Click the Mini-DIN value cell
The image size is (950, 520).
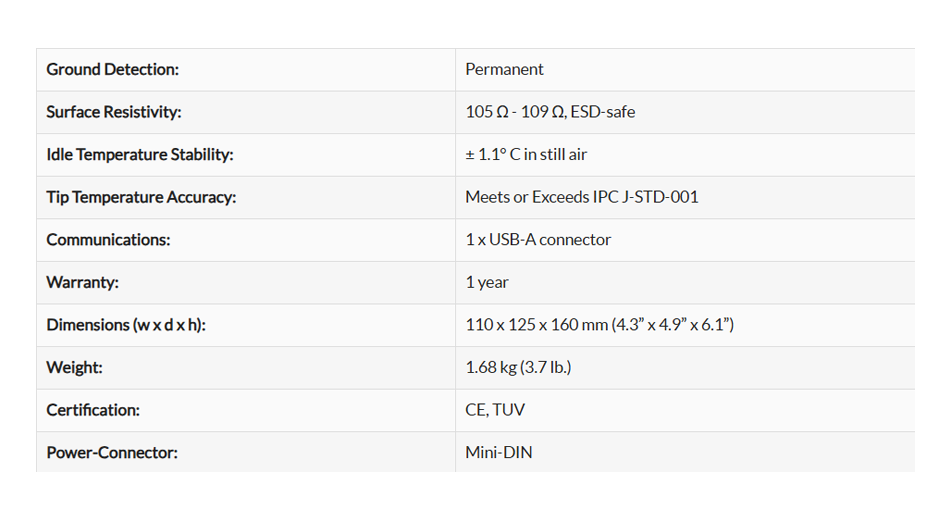499,452
